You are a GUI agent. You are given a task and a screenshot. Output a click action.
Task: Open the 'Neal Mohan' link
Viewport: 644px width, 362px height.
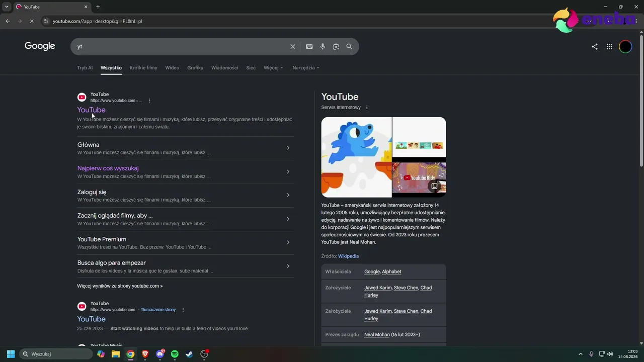coord(377,335)
